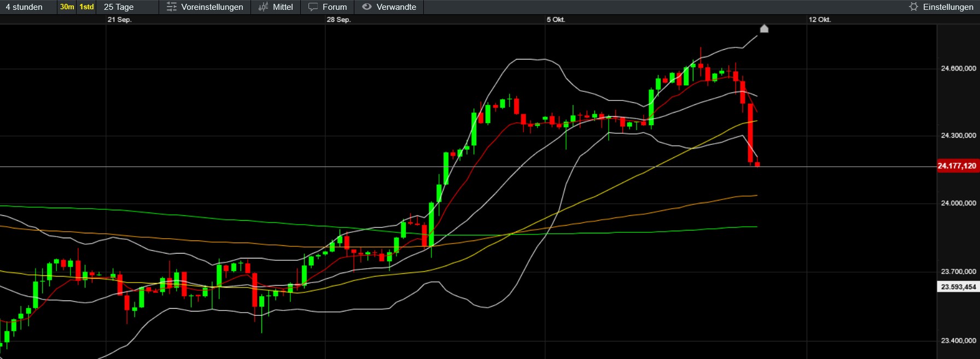Switch to the 1std interval
Image resolution: width=980 pixels, height=359 pixels.
click(86, 7)
